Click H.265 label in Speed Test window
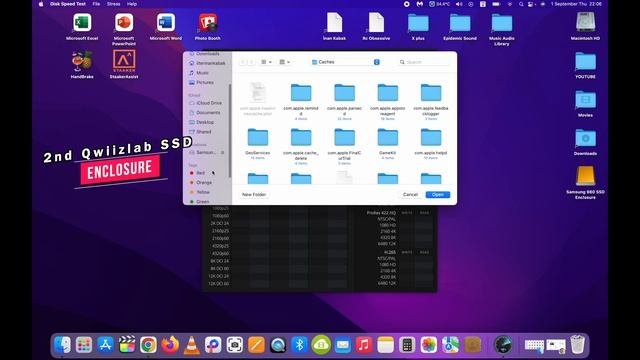640x360 pixels. [x=390, y=252]
